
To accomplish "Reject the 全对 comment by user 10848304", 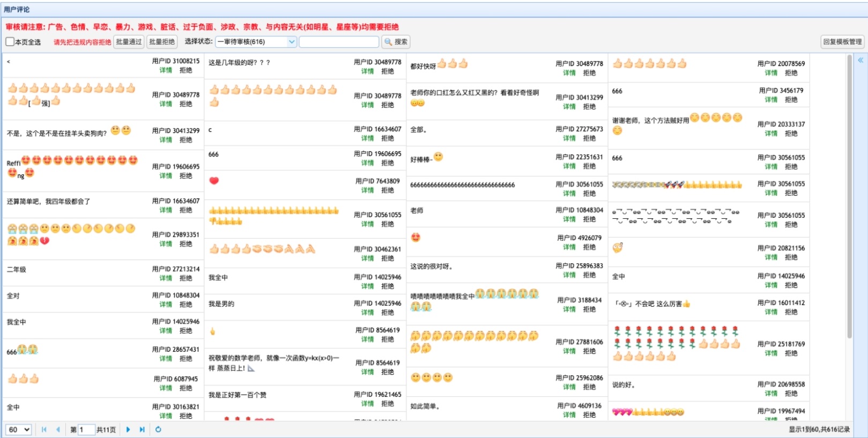I will click(186, 305).
